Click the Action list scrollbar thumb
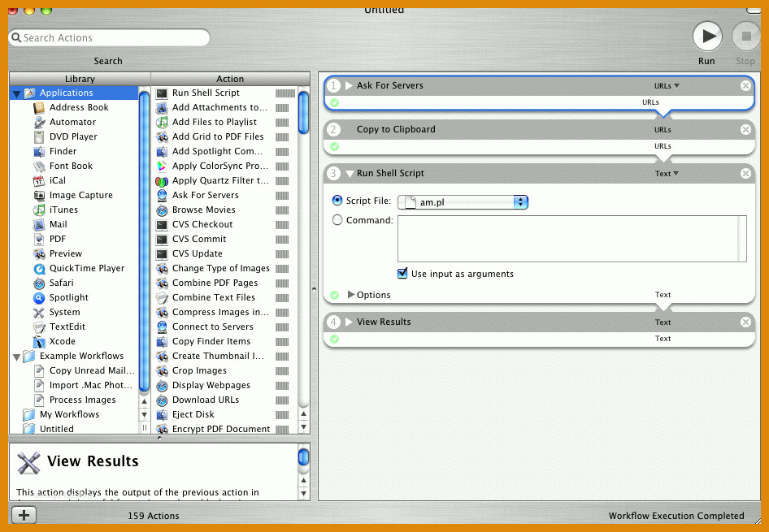 click(303, 112)
